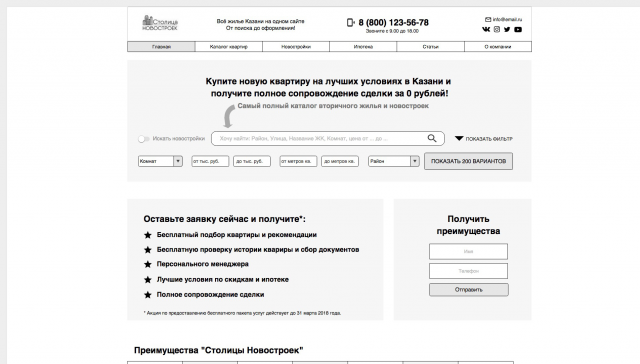Screen dimensions: 640x364
Task: Toggle the Искать новостройки switch
Action: tap(143, 139)
